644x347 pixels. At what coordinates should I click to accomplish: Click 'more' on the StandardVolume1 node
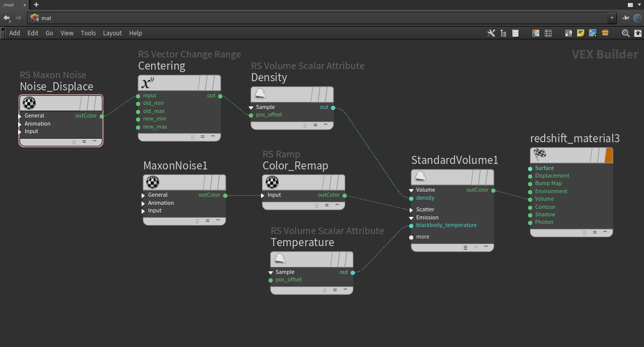point(422,237)
